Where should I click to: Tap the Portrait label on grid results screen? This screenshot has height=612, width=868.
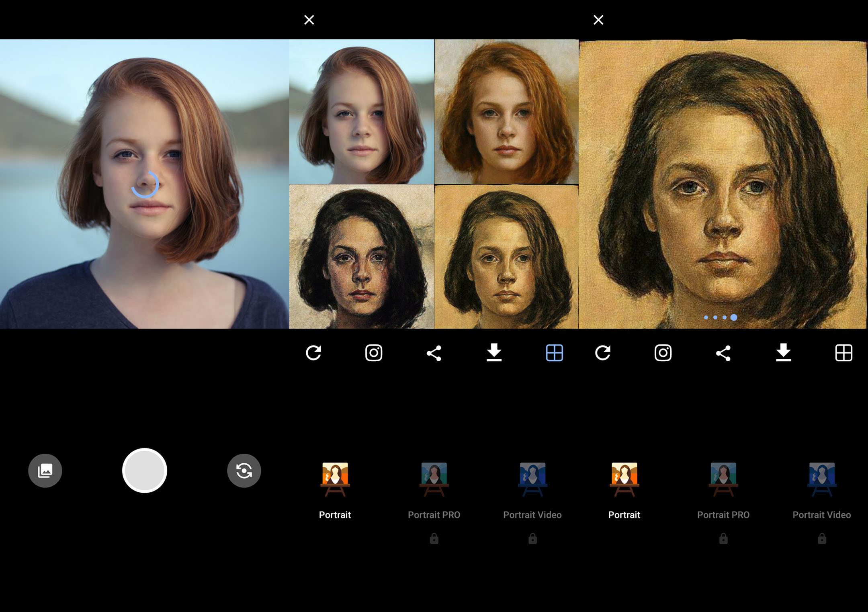point(335,515)
